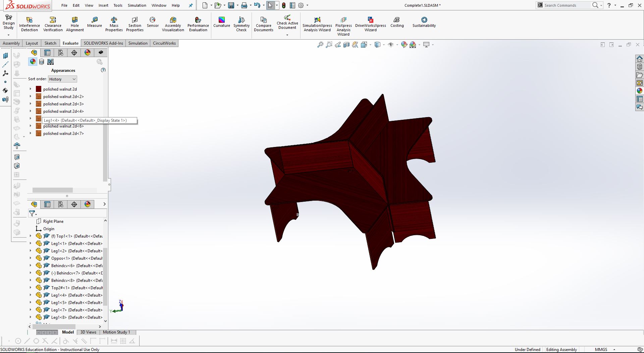Click polished walnut 2d color swatch

[39, 89]
